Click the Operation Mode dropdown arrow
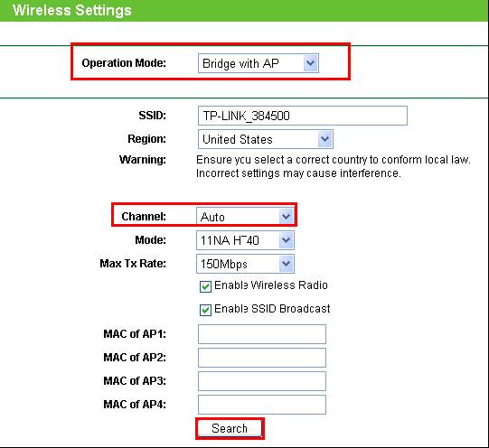Screen dimensions: 489x448 (x=310, y=63)
